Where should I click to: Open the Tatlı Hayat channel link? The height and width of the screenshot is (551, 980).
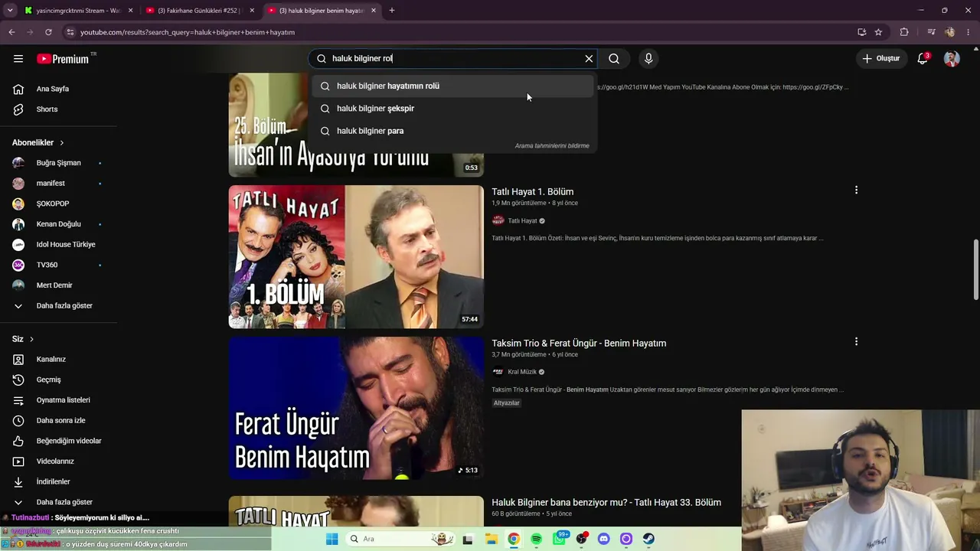[523, 220]
